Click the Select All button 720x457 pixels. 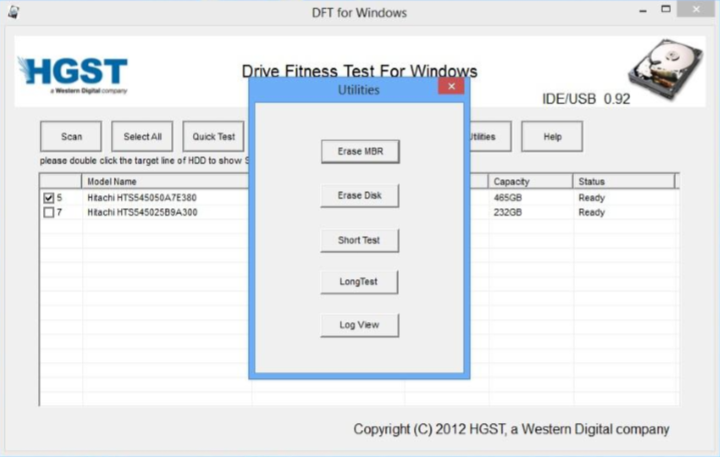point(142,137)
